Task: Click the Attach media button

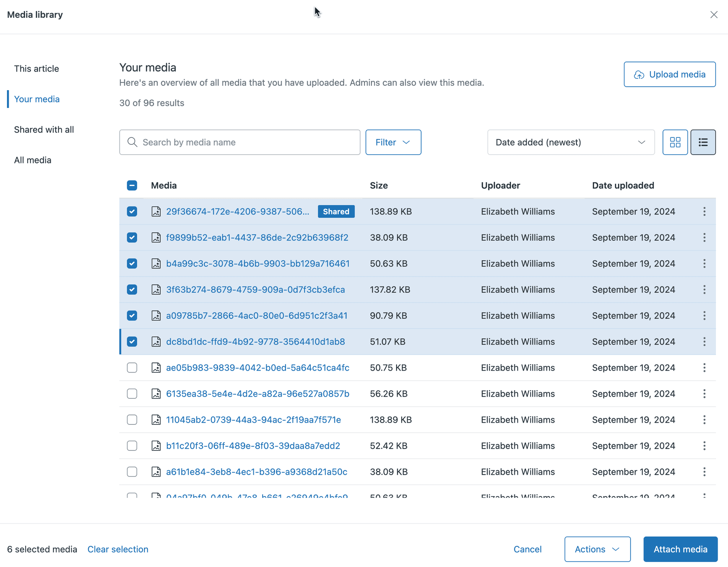Action: click(x=680, y=549)
